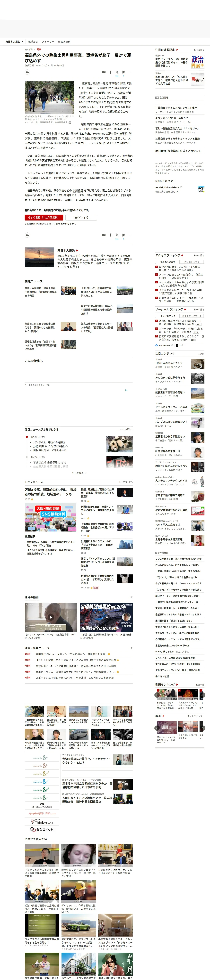Open もっと見る next to 注目の連載記事
This screenshot has height=980, width=210.
[199, 50]
